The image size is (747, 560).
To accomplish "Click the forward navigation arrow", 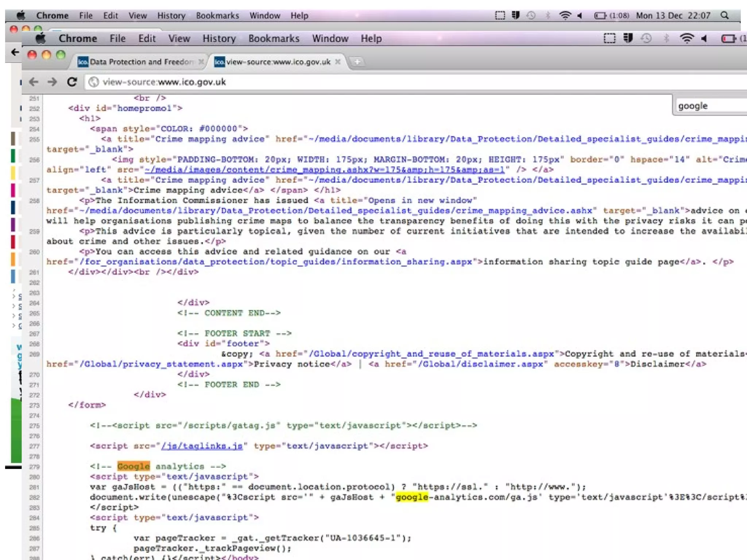I will pos(53,82).
